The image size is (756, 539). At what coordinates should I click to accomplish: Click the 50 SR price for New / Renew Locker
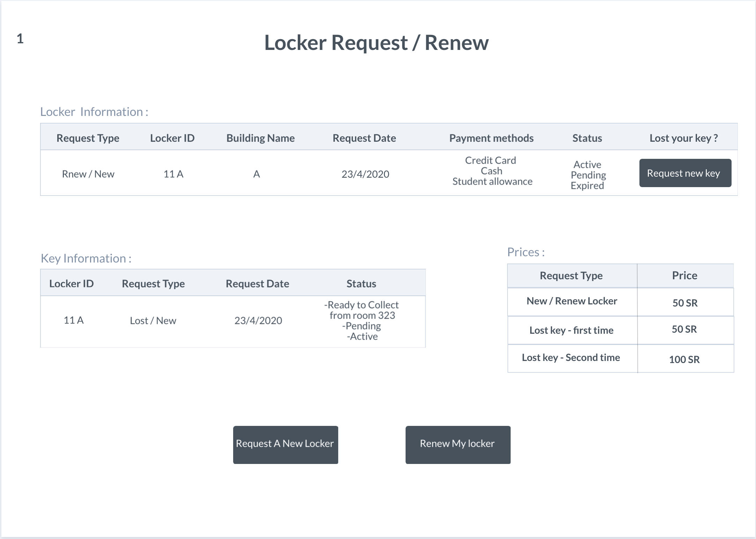tap(685, 303)
